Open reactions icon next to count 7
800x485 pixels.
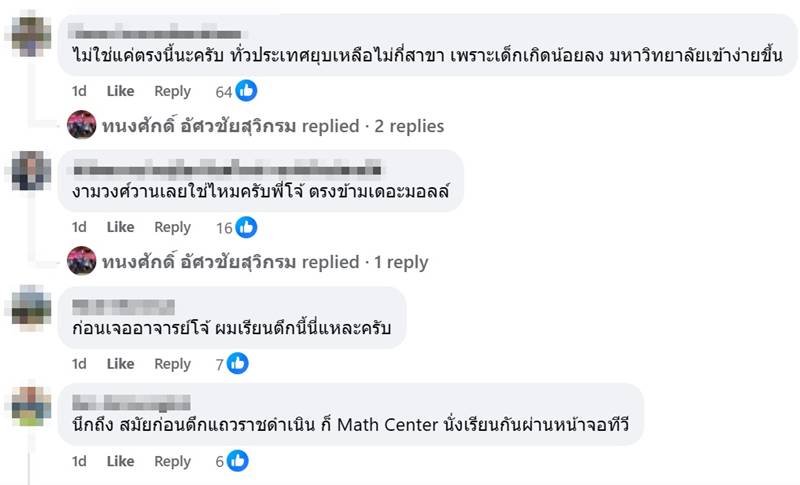pyautogui.click(x=238, y=364)
